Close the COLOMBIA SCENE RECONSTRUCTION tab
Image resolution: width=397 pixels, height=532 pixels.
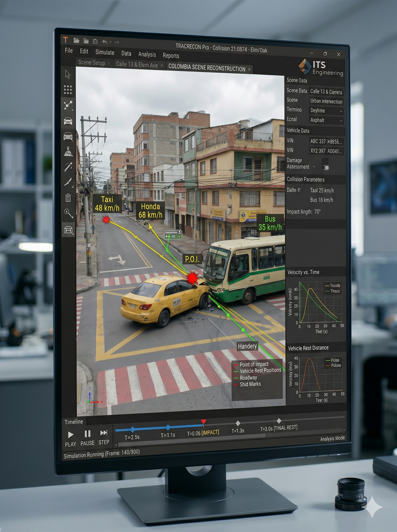coord(249,70)
